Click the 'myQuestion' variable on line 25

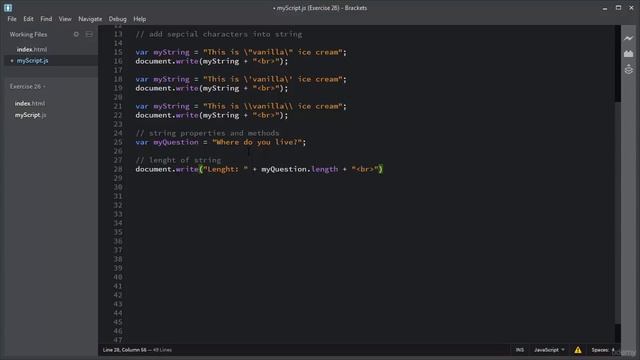(x=176, y=142)
